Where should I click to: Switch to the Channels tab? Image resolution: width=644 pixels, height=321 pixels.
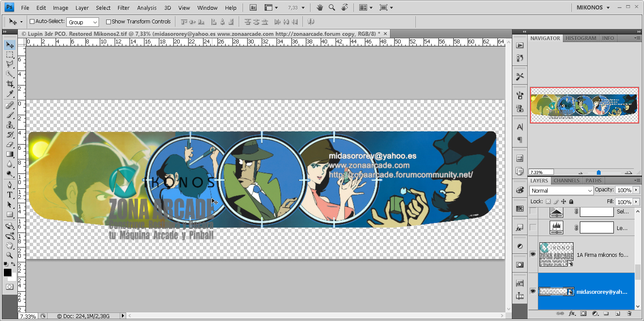click(x=566, y=181)
